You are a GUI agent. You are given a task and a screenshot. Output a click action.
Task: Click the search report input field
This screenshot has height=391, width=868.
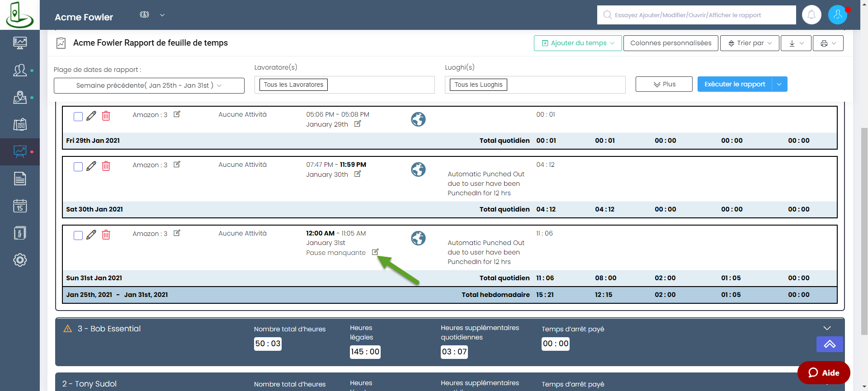point(697,15)
